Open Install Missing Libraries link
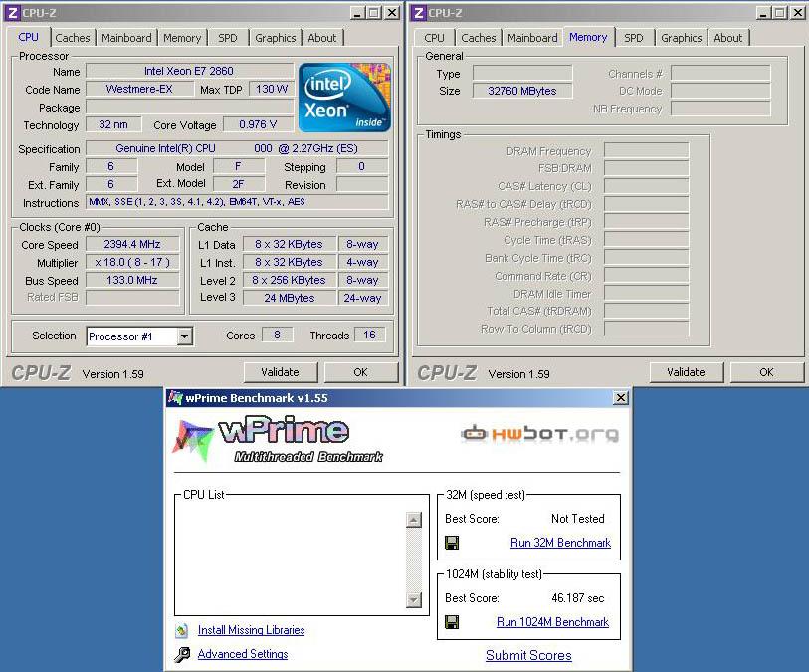This screenshot has height=672, width=809. click(x=251, y=629)
